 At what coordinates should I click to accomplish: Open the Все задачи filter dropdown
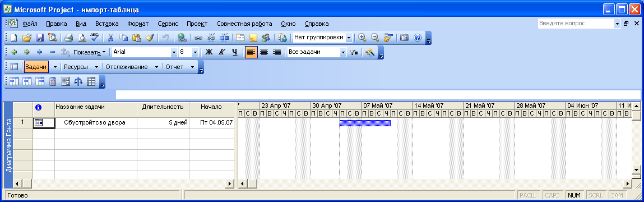344,52
